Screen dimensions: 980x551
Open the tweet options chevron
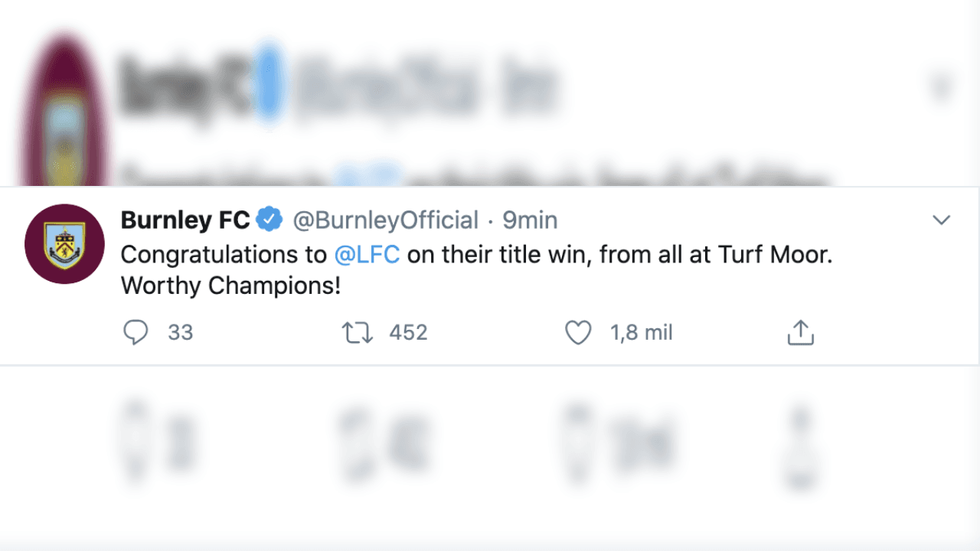click(x=941, y=220)
